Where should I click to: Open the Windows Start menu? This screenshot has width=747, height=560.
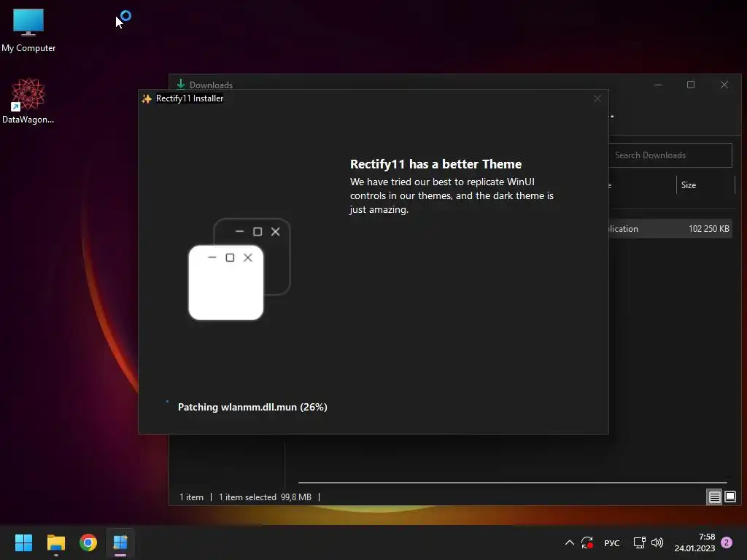coord(23,542)
